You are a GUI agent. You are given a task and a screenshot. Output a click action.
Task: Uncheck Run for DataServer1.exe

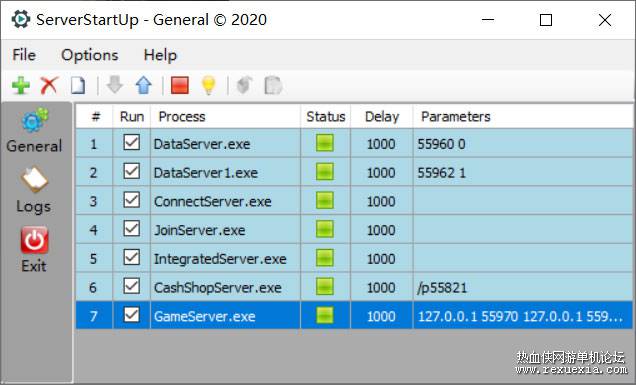pyautogui.click(x=132, y=172)
